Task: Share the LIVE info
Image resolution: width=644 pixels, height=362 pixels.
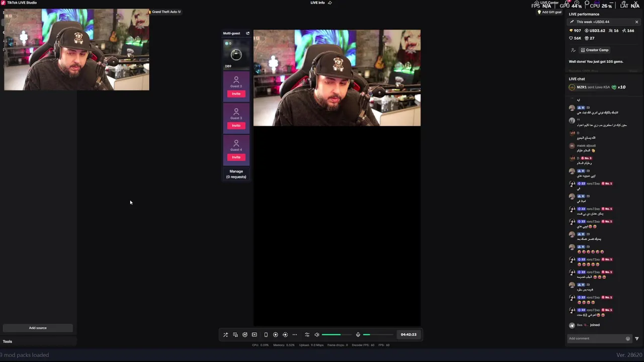Action: pos(330,3)
